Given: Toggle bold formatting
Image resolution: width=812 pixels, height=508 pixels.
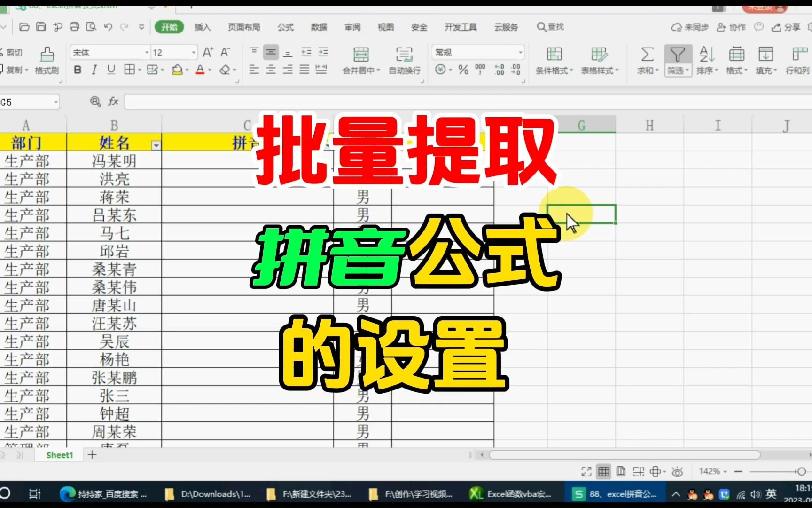Looking at the screenshot, I should point(77,70).
